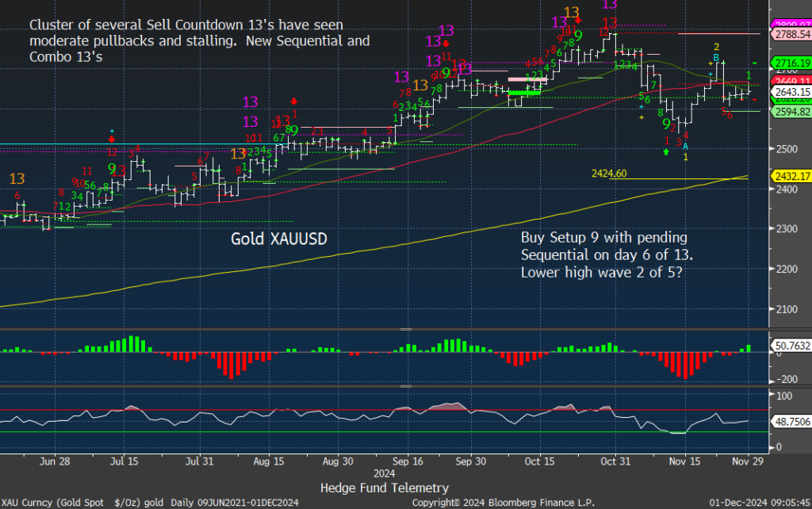Image resolution: width=812 pixels, height=509 pixels.
Task: Click the white 2643.15 last price tag
Action: pyautogui.click(x=790, y=92)
